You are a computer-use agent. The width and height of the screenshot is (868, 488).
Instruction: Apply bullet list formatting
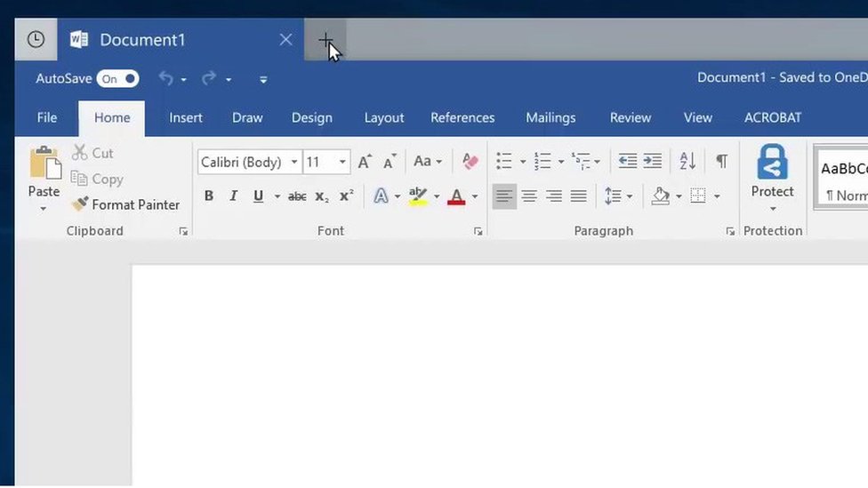tap(503, 162)
